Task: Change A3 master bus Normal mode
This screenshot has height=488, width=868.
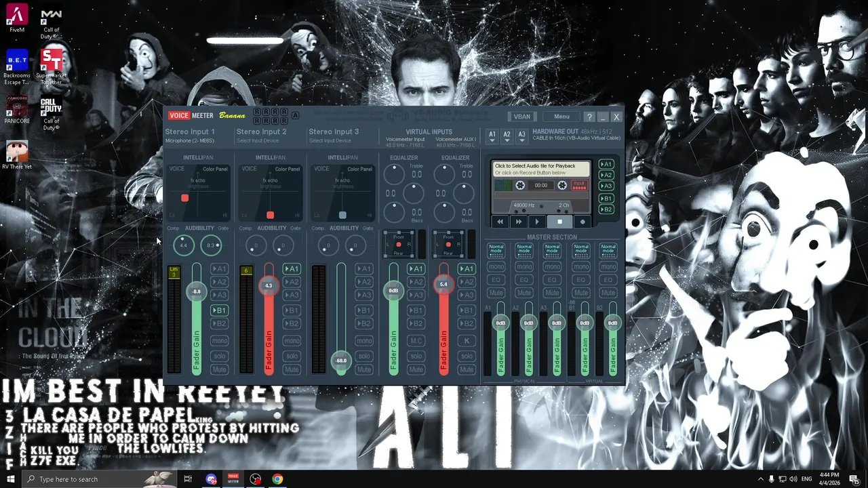Action: click(552, 250)
